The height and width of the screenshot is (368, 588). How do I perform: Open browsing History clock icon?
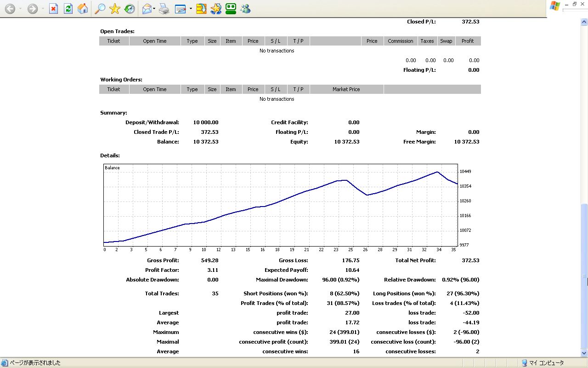click(130, 9)
